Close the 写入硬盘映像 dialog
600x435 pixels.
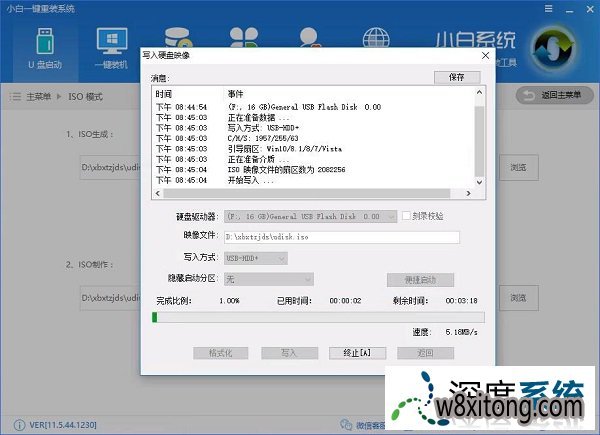[486, 55]
